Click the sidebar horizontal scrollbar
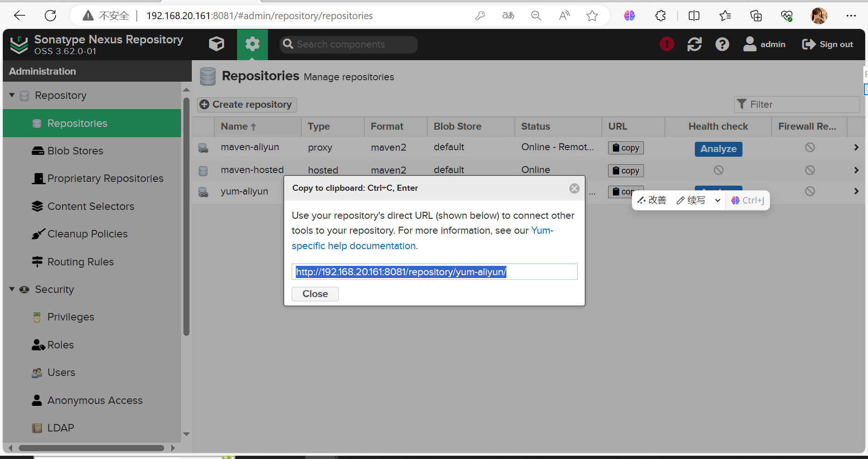The height and width of the screenshot is (459, 868). click(x=91, y=448)
